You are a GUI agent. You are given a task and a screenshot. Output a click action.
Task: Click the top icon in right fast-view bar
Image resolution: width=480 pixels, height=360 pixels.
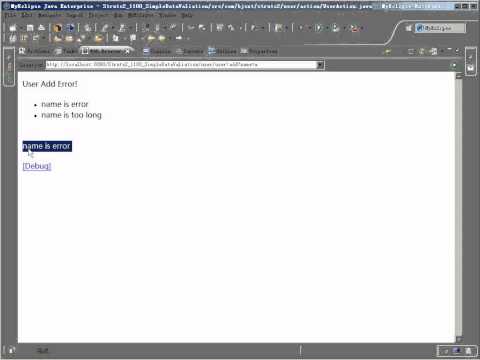coord(470,57)
